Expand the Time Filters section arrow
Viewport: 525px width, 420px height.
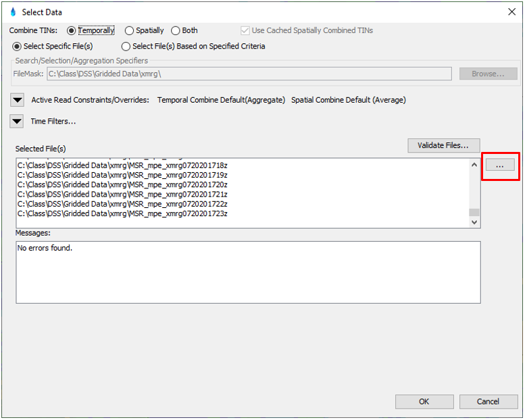pyautogui.click(x=17, y=121)
